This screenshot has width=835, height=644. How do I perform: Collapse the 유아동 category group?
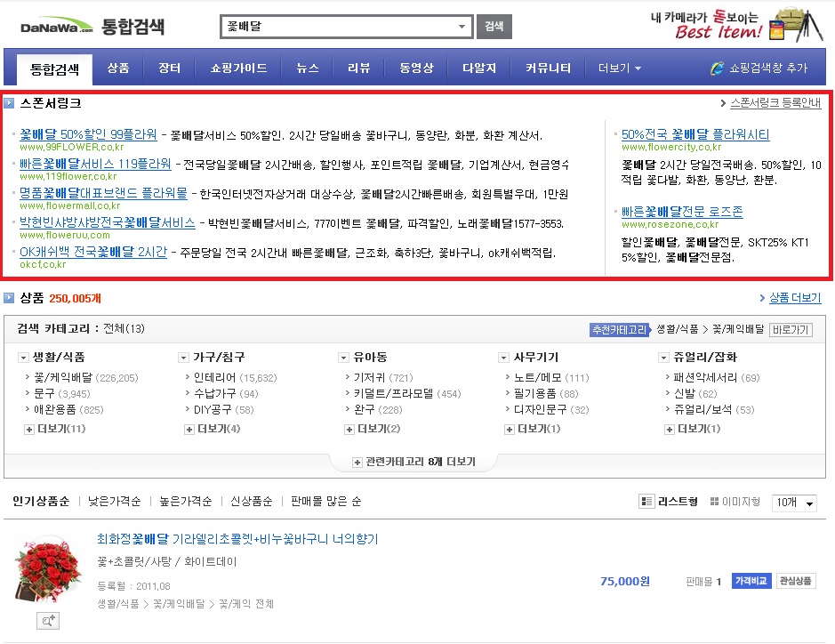343,358
